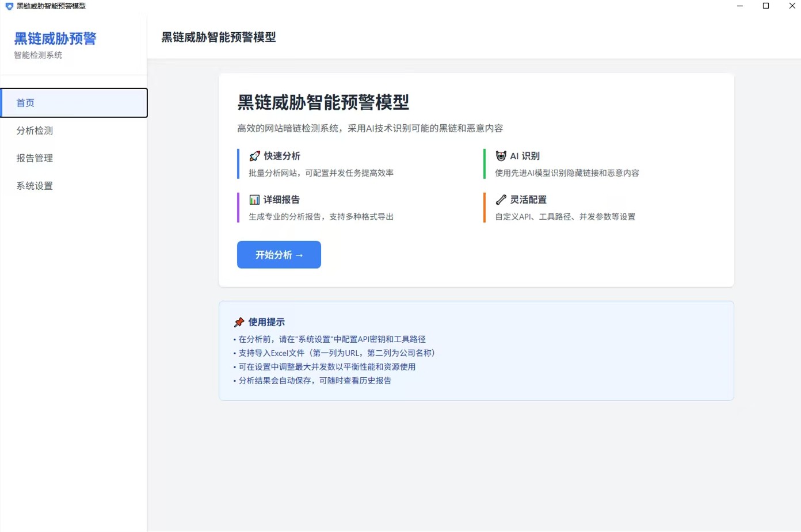
Task: Click the shield app icon in title bar
Action: (x=9, y=6)
